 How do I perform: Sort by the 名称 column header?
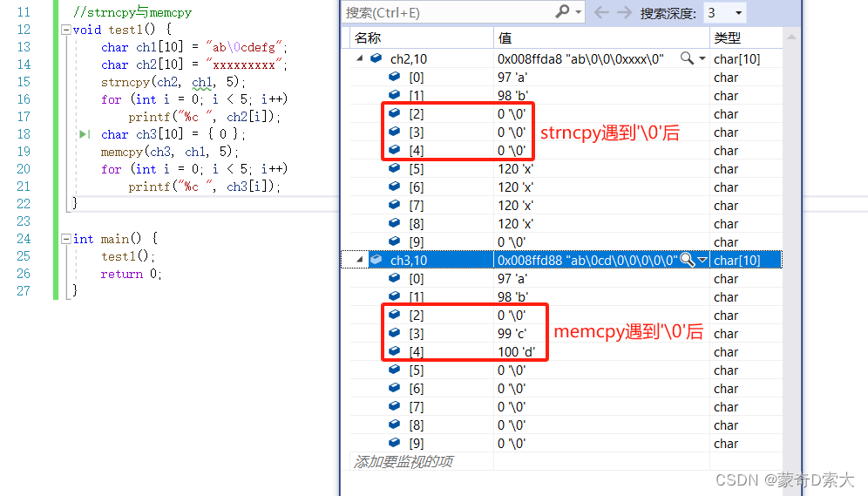[x=422, y=38]
